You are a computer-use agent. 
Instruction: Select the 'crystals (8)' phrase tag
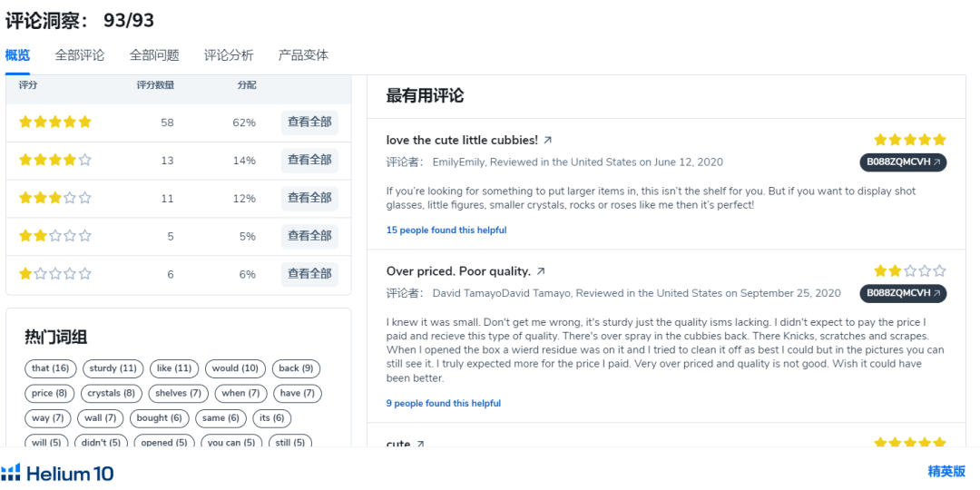[x=111, y=394]
